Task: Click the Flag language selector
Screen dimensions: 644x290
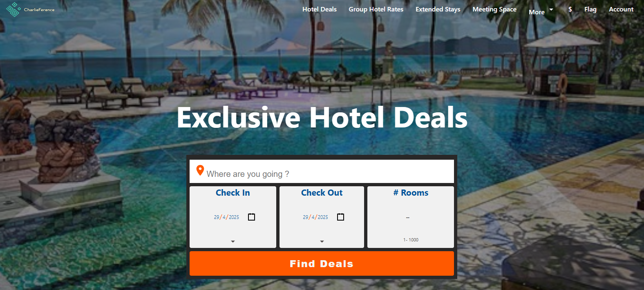Action: tap(590, 9)
